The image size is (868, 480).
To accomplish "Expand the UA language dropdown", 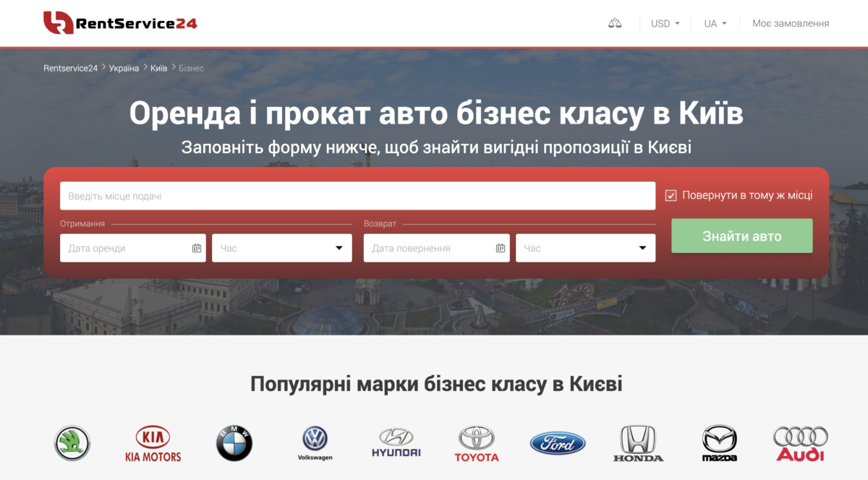I will point(715,23).
